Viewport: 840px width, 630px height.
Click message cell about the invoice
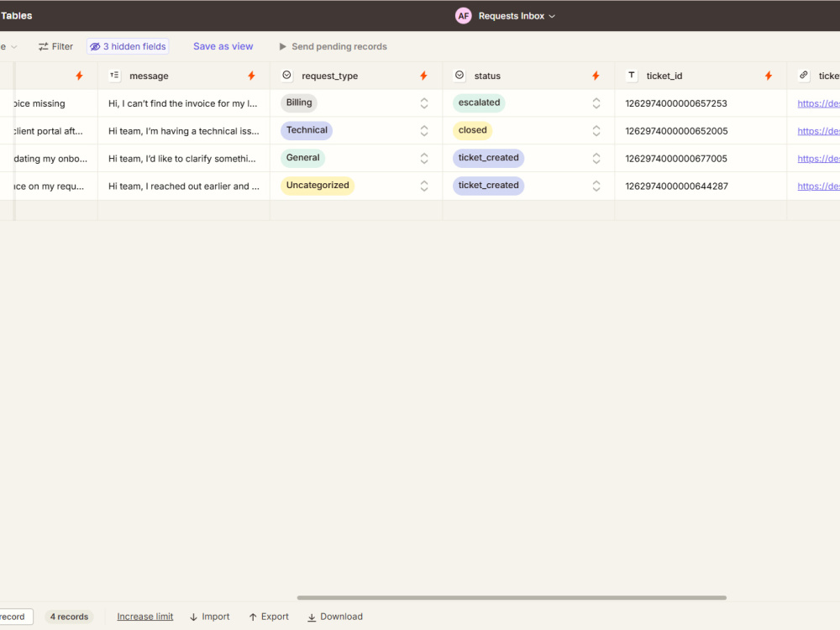click(x=184, y=103)
